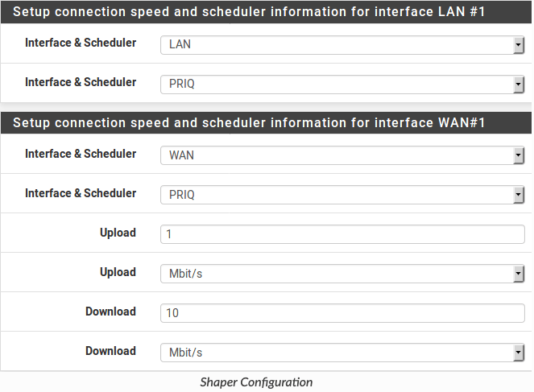Click the Download speed field containing 10
Screen dimensions: 534x392
tap(342, 313)
